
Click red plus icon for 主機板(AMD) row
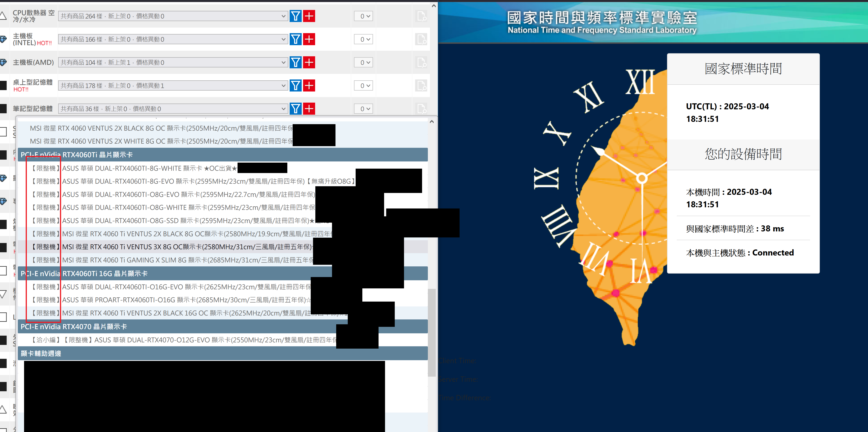click(309, 62)
